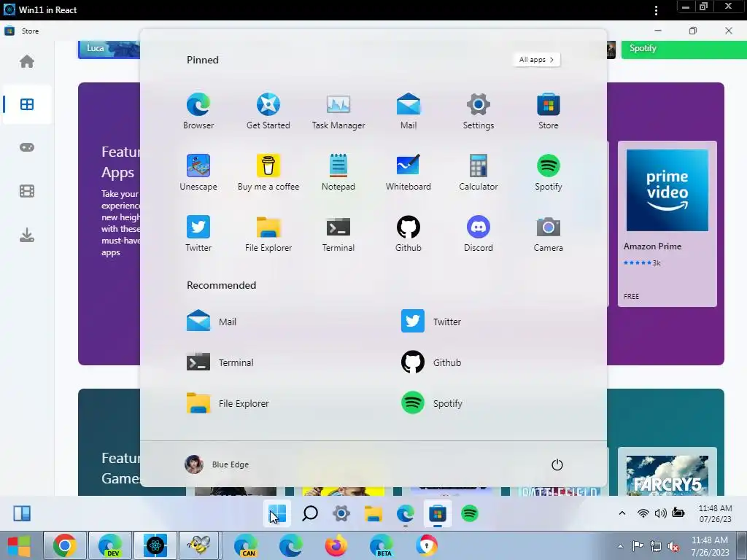Image resolution: width=747 pixels, height=560 pixels.
Task: Open recommended Github item
Action: 431,362
